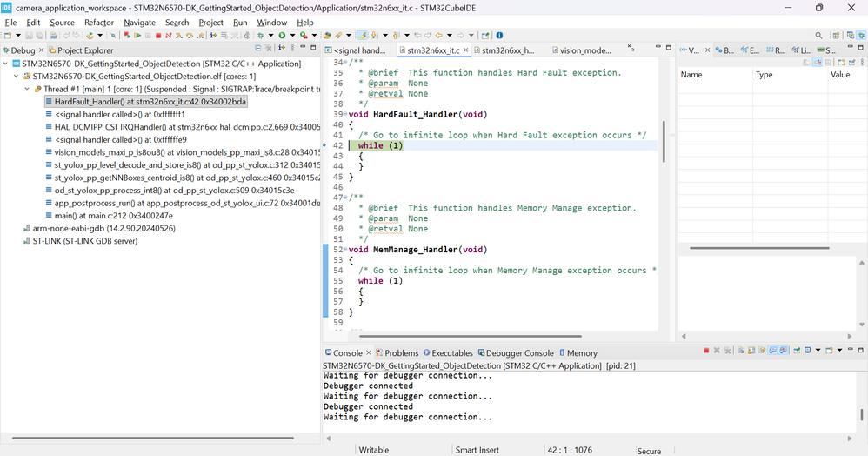Open dropdown next to green Run icon
Screen dimensions: 868x456
coord(293,36)
